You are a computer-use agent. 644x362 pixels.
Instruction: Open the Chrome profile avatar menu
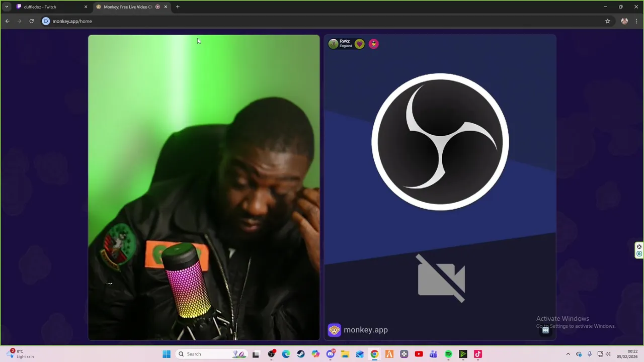click(x=624, y=21)
